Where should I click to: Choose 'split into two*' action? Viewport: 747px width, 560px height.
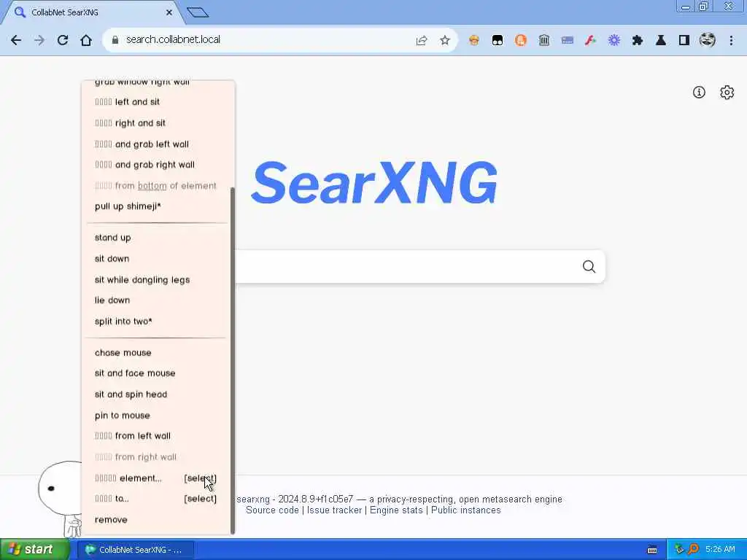[x=123, y=322]
